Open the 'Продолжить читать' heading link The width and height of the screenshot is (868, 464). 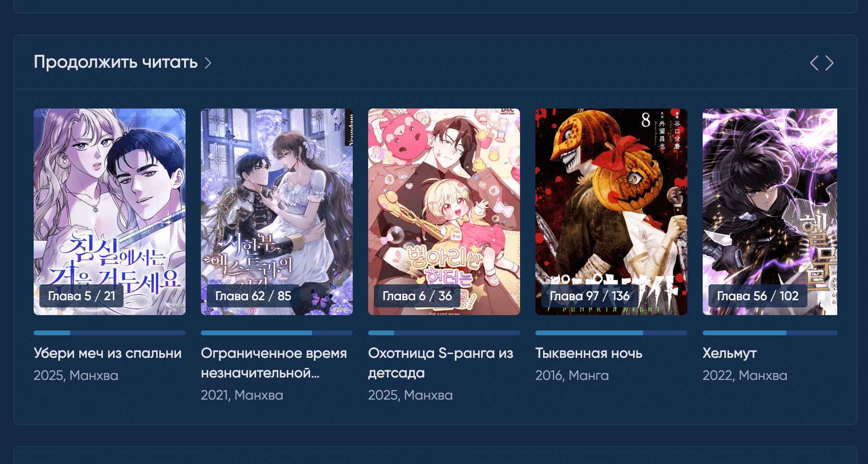(x=116, y=62)
